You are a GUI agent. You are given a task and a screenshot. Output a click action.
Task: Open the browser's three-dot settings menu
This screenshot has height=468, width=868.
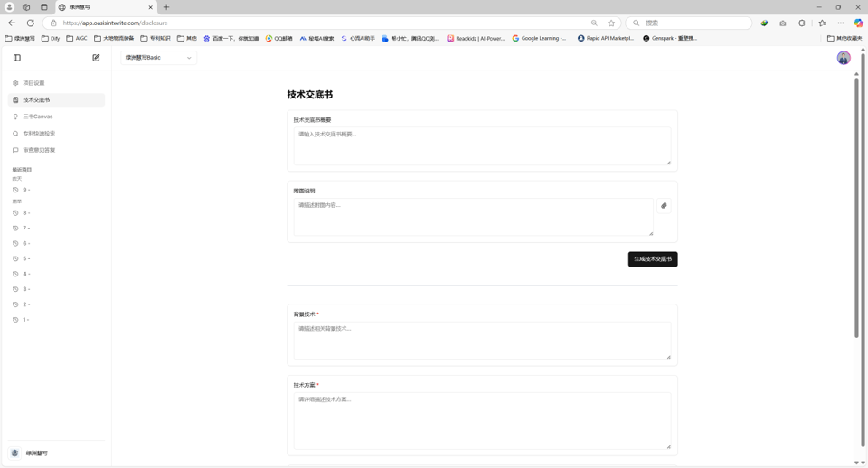point(840,23)
